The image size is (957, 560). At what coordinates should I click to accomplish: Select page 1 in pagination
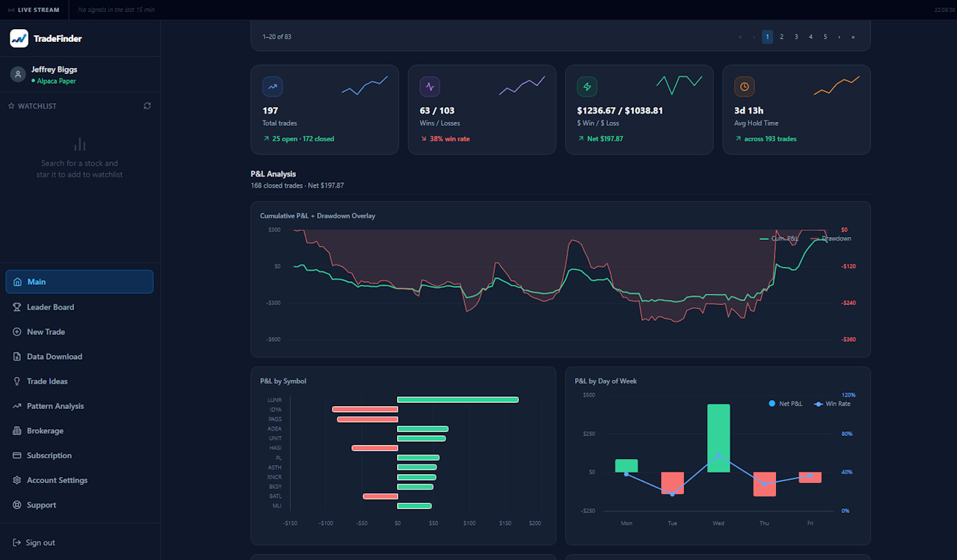pyautogui.click(x=767, y=37)
